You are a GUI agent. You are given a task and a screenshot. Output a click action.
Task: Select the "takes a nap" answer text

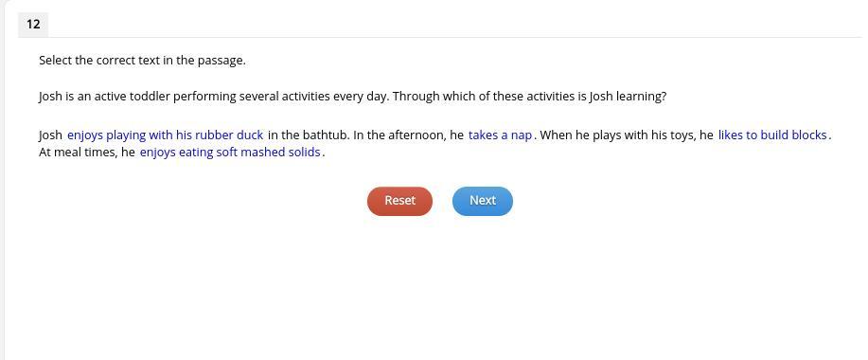click(500, 135)
